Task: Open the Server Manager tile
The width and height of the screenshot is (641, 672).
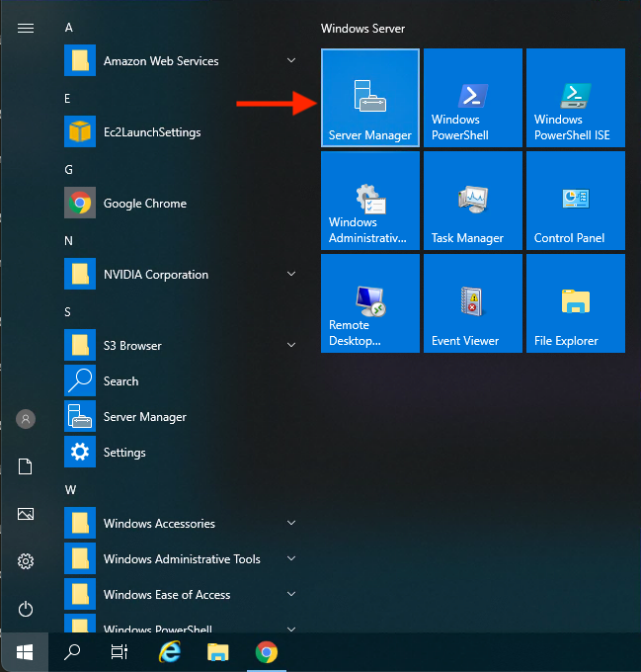Action: coord(370,98)
